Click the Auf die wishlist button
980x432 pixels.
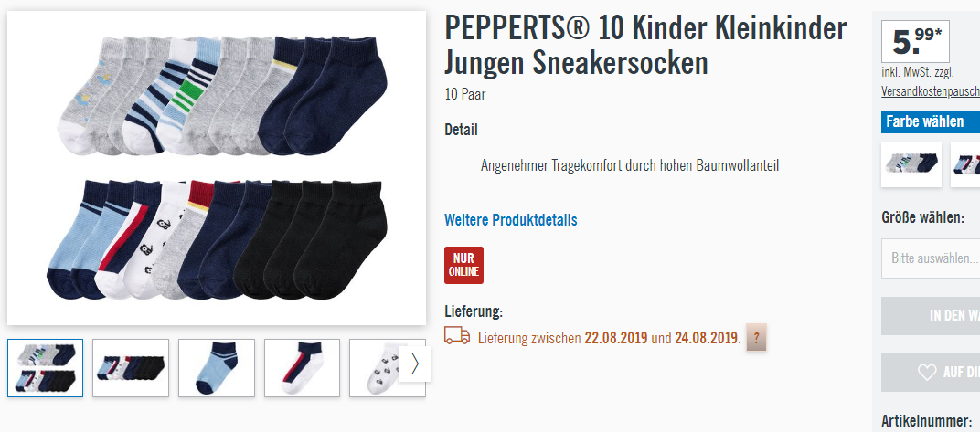click(931, 373)
